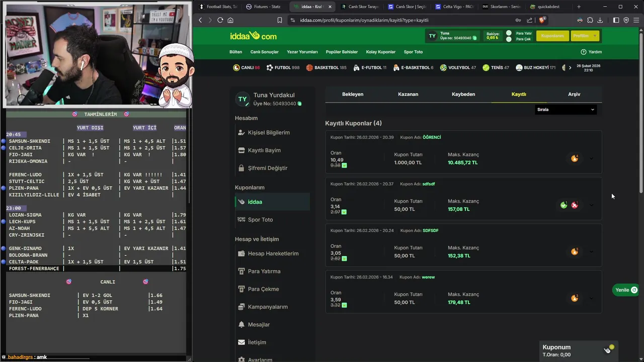Viewport: 644px width, 362px height.
Task: Open Hesap Hareketlerim in sidebar
Action: 273,253
